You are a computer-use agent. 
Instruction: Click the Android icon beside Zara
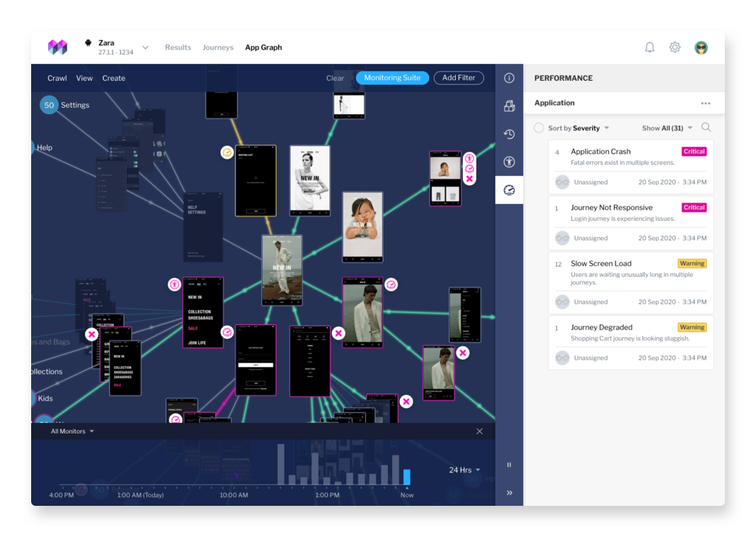(x=88, y=43)
